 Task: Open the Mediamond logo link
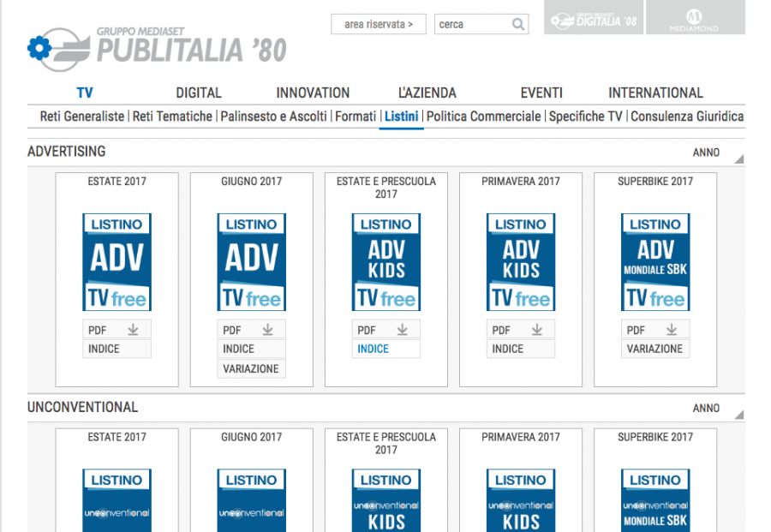[x=695, y=19]
